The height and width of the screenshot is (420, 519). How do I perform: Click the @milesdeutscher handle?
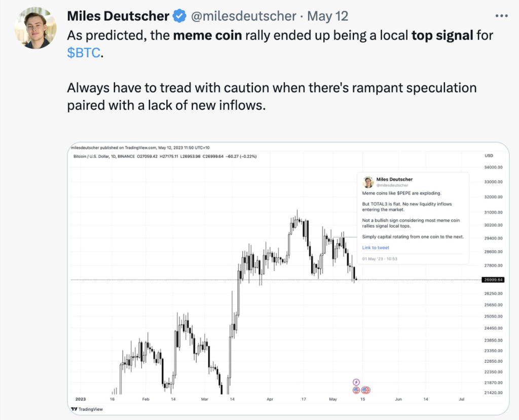[244, 16]
